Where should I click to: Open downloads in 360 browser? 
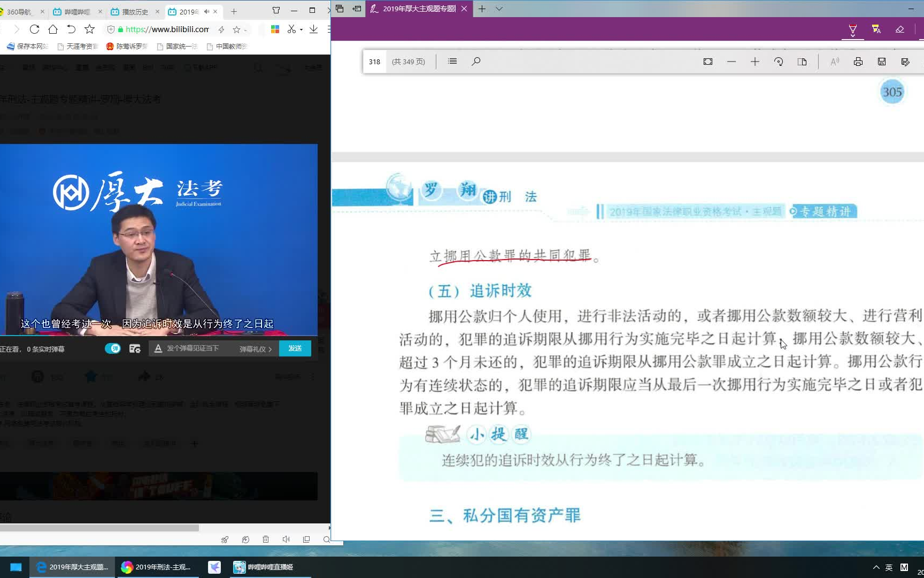pyautogui.click(x=313, y=29)
